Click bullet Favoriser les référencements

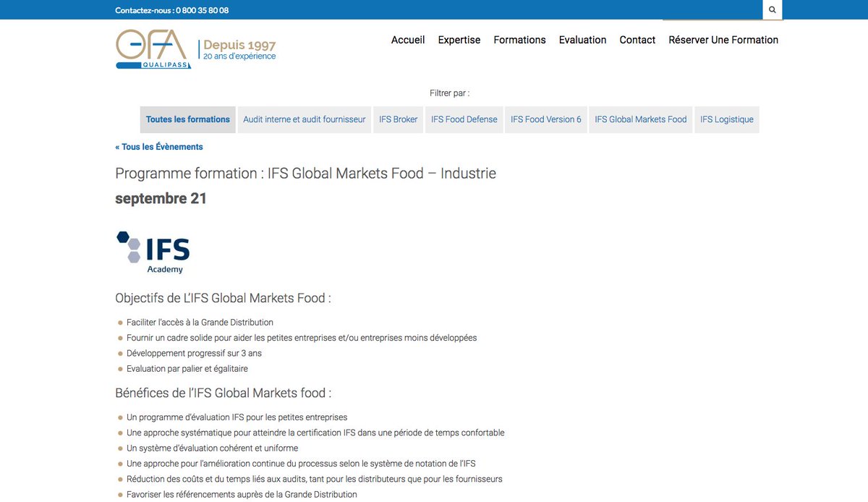242,495
